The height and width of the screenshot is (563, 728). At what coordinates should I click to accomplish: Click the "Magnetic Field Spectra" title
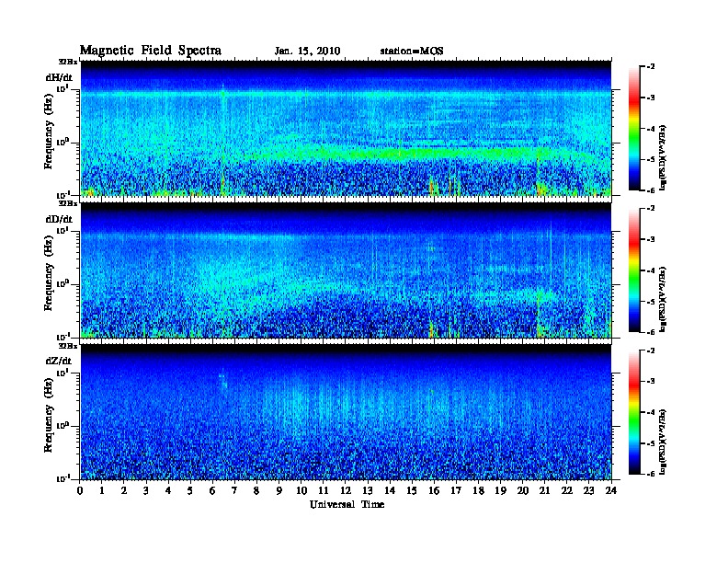(151, 51)
